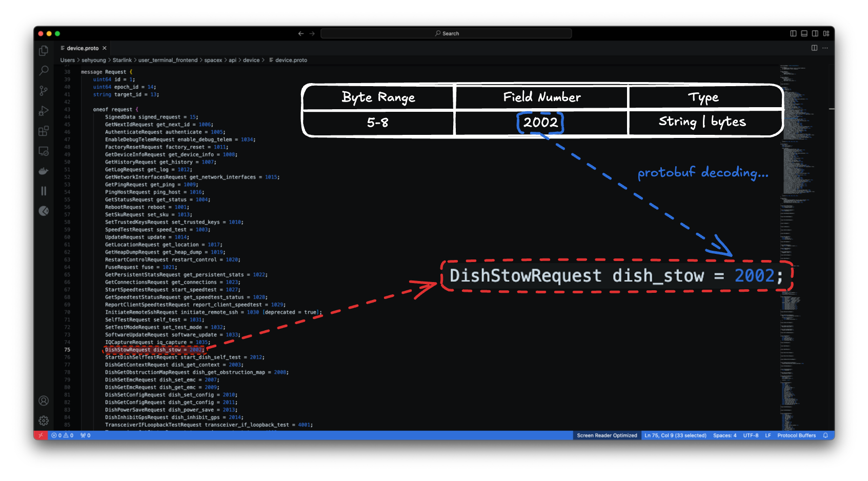Image resolution: width=868 pixels, height=481 pixels.
Task: Click 'DishPowerSaveRequest dish_power_save = 2013;' line
Action: tap(171, 410)
